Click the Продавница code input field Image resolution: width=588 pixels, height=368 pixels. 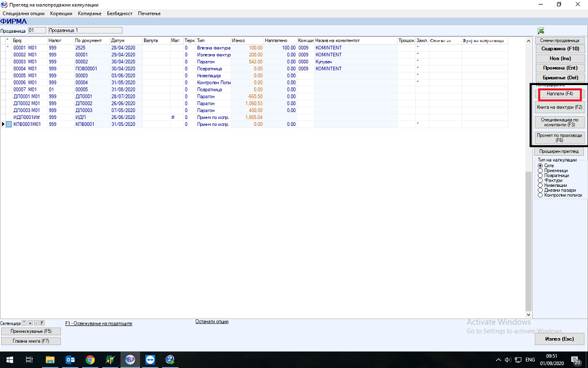click(37, 30)
